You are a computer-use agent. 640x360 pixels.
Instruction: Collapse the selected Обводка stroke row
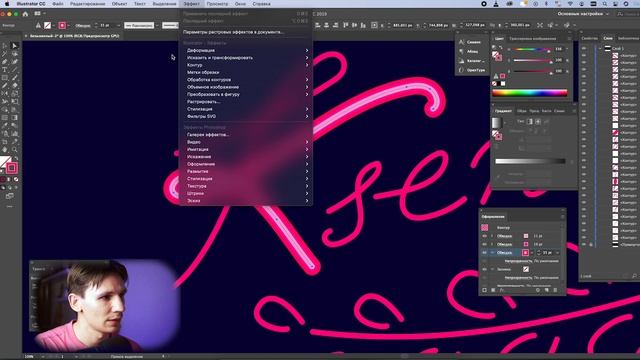[492, 253]
